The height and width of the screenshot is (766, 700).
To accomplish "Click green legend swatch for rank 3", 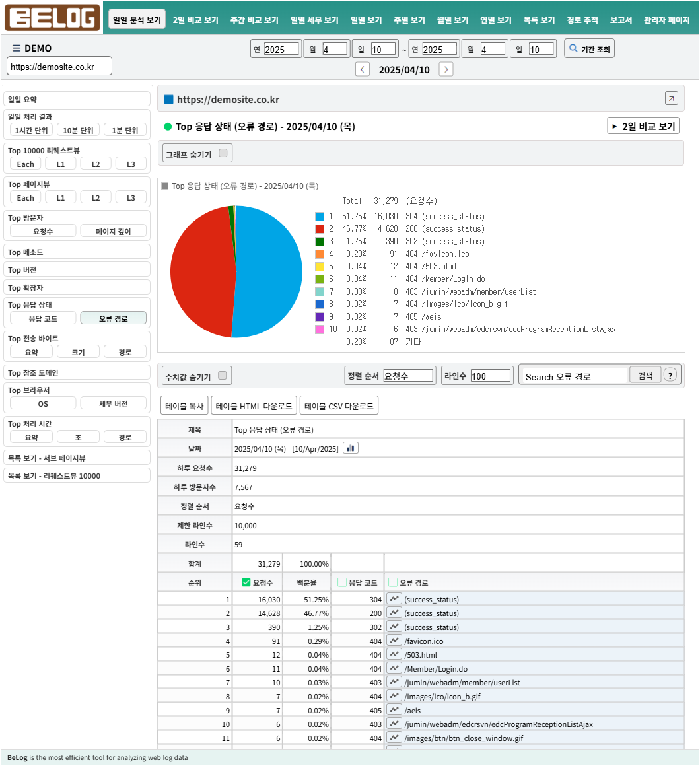I will tap(320, 241).
